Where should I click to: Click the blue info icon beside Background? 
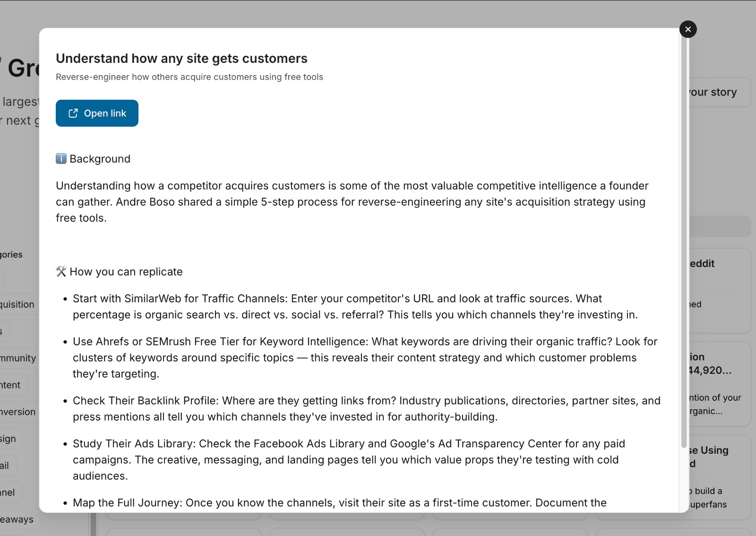click(61, 158)
